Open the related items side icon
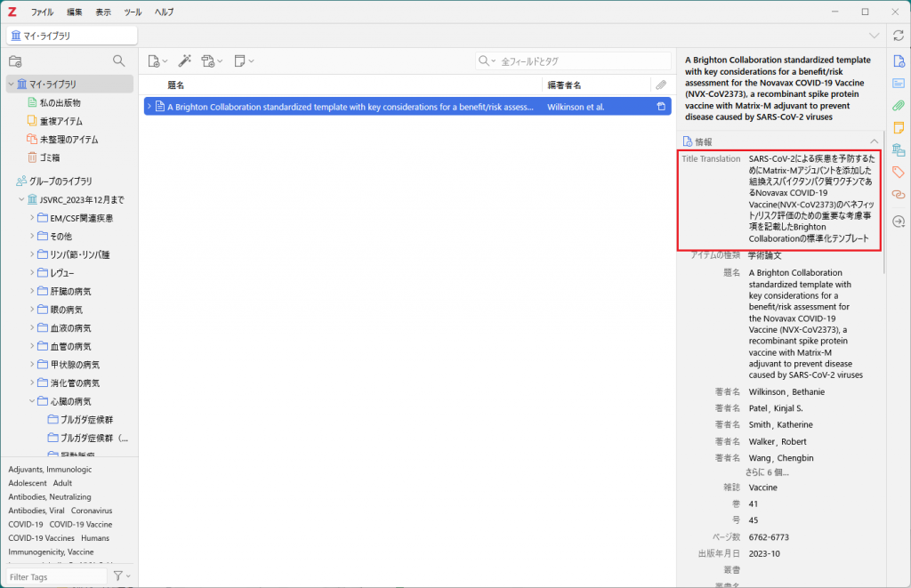 point(899,194)
